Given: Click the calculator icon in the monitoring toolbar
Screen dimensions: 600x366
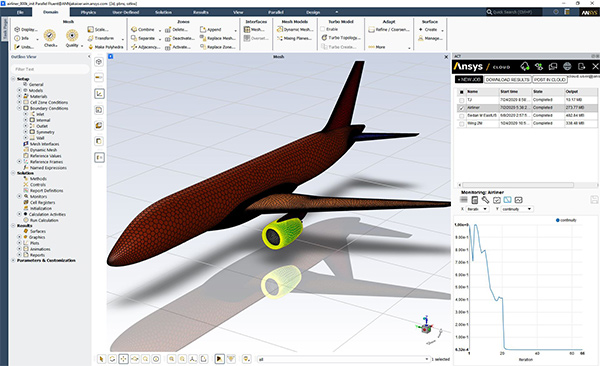Looking at the screenshot, I should [x=474, y=200].
